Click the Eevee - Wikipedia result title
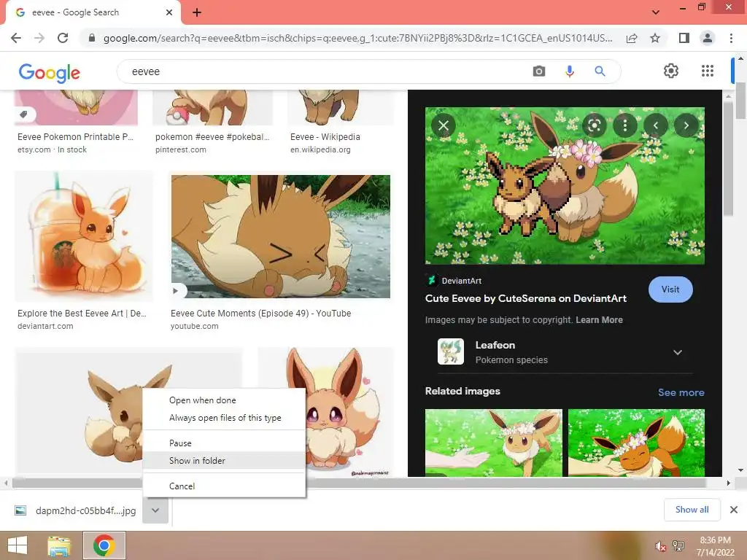Screen dimensions: 747x560 pyautogui.click(x=325, y=137)
